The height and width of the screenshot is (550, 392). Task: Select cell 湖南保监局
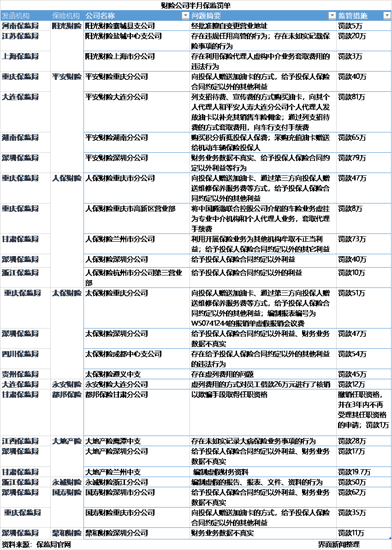[x=25, y=143]
